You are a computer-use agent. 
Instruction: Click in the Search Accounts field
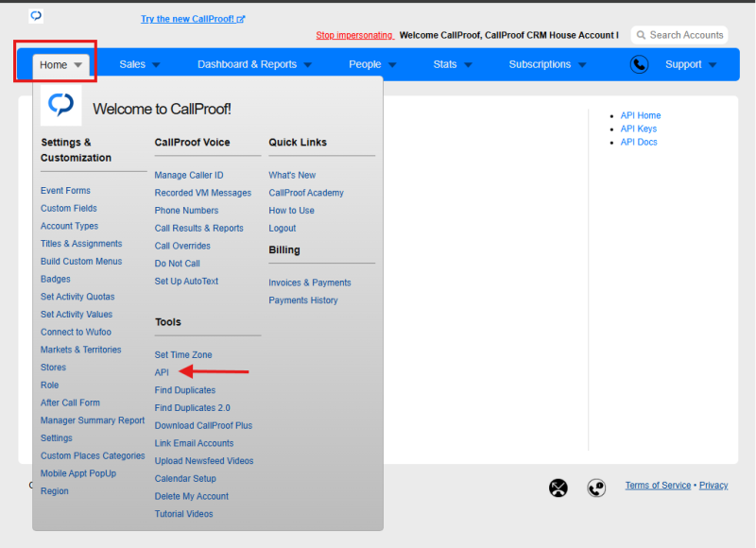click(x=679, y=35)
